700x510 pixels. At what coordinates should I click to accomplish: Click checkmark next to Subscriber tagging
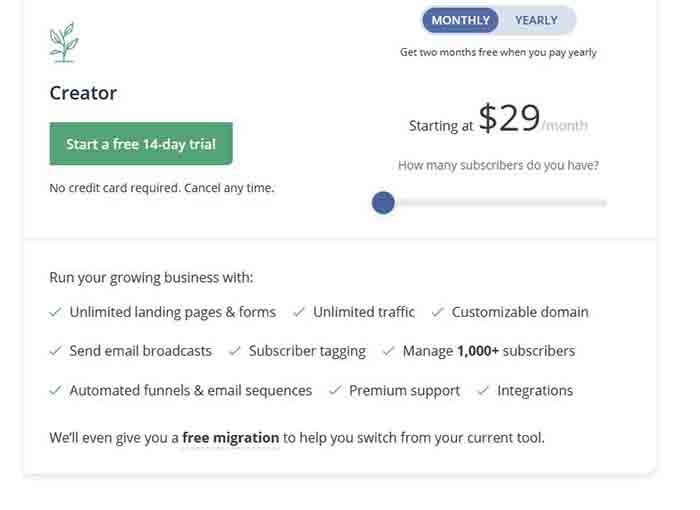tap(235, 351)
